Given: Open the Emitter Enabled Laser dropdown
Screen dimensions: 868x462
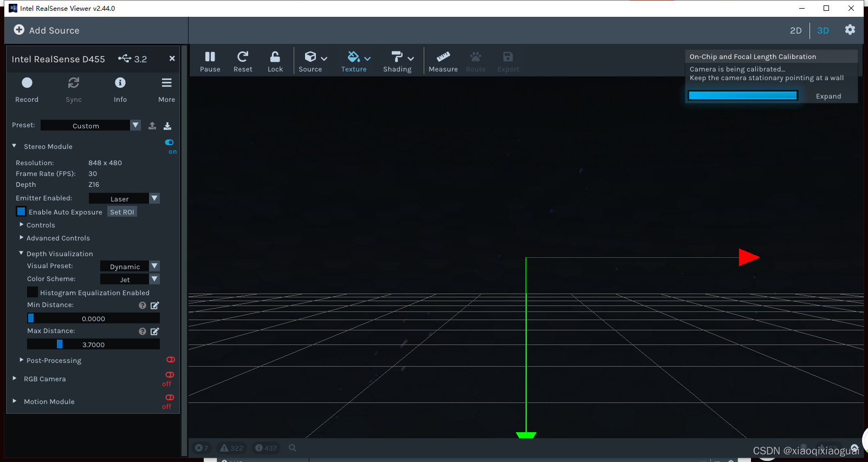Looking at the screenshot, I should pos(124,199).
